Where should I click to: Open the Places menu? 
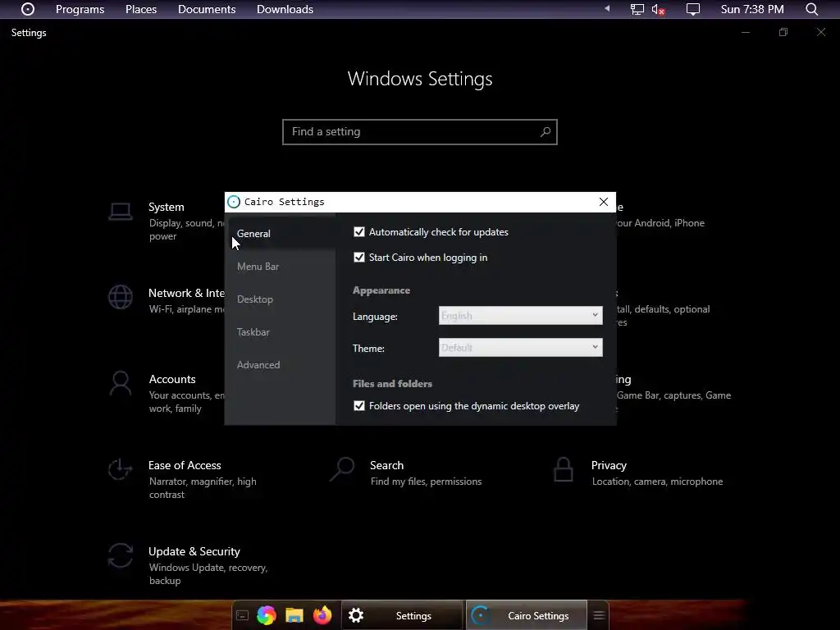(x=141, y=9)
